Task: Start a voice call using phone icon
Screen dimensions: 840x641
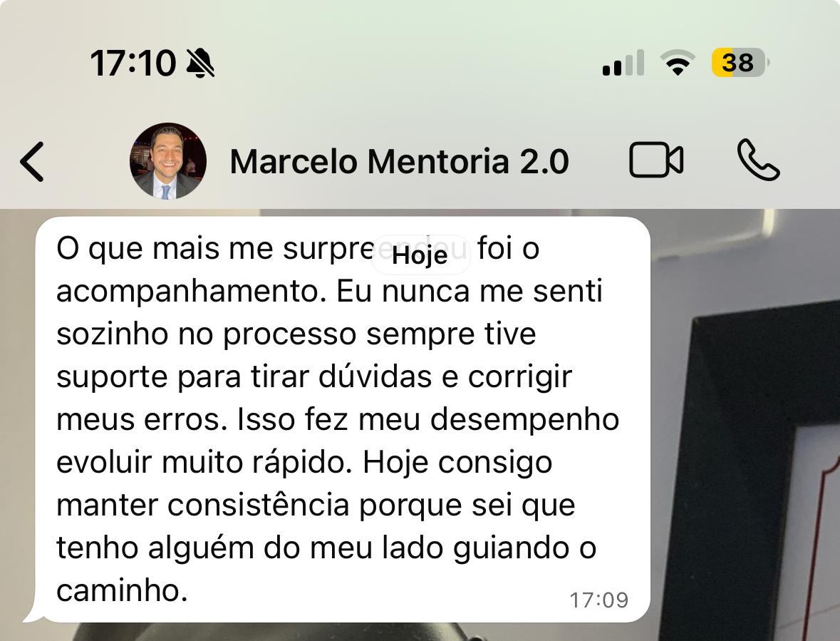Action: (x=758, y=160)
